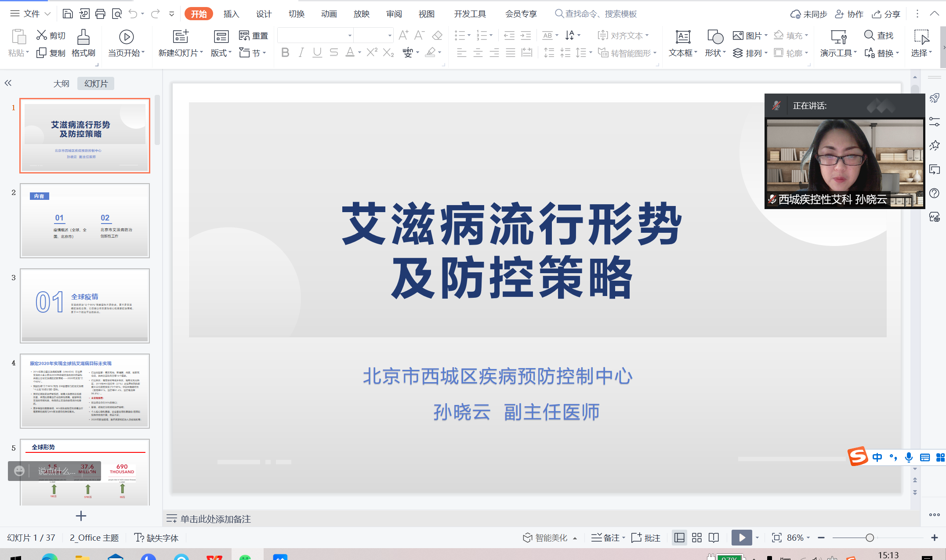Toggle Italic formatting
The width and height of the screenshot is (946, 560).
[x=301, y=53]
